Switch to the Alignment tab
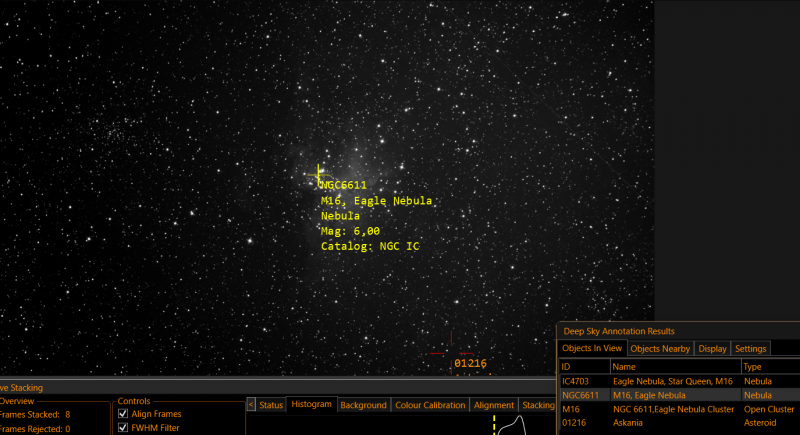This screenshot has width=800, height=435. point(493,405)
